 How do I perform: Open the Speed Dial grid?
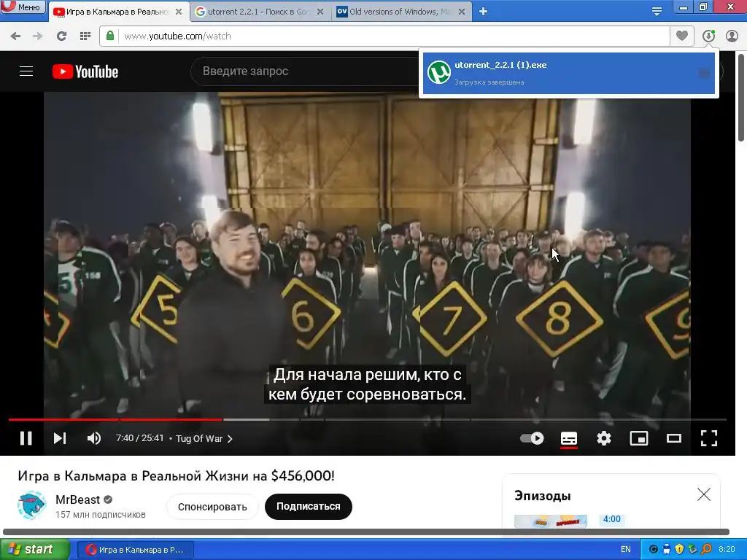(85, 36)
